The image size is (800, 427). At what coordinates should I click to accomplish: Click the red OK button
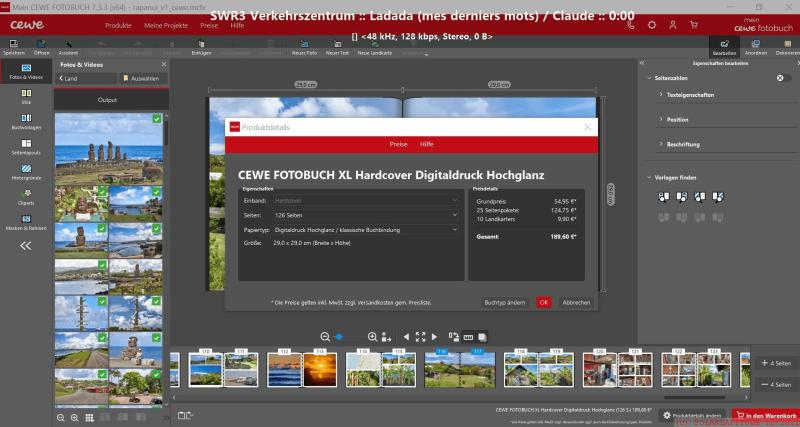click(544, 303)
